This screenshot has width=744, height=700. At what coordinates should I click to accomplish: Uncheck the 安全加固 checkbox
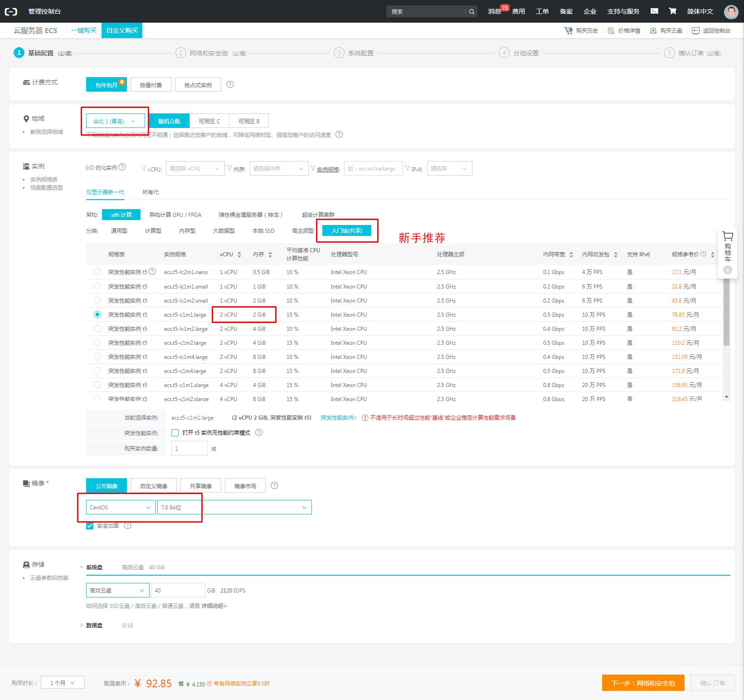pos(90,526)
